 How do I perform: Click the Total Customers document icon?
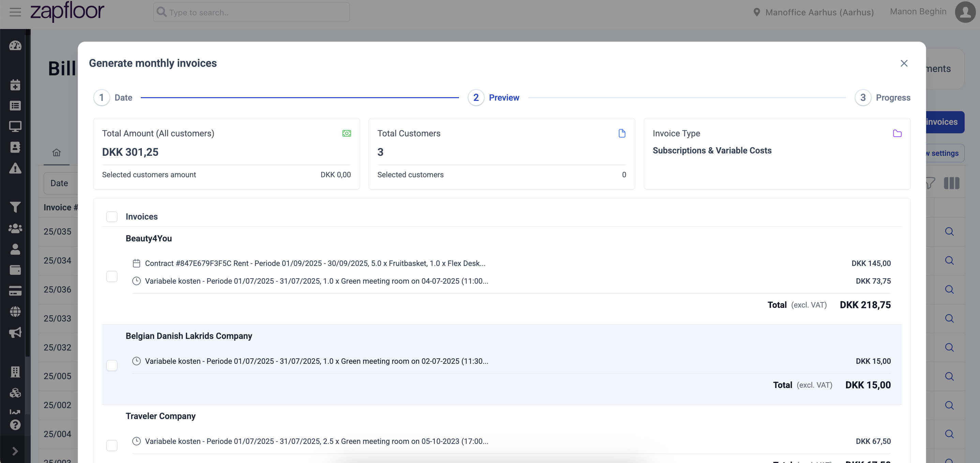[x=622, y=133]
